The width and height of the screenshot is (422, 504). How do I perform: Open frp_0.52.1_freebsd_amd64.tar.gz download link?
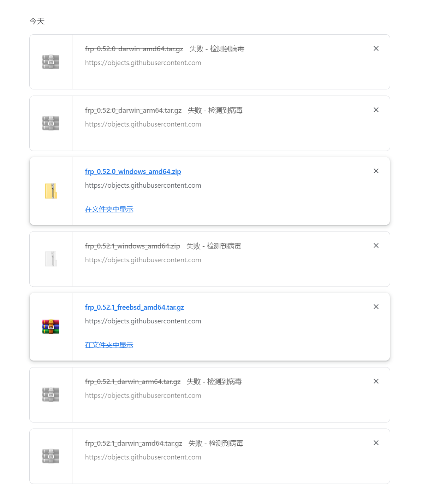pos(134,307)
